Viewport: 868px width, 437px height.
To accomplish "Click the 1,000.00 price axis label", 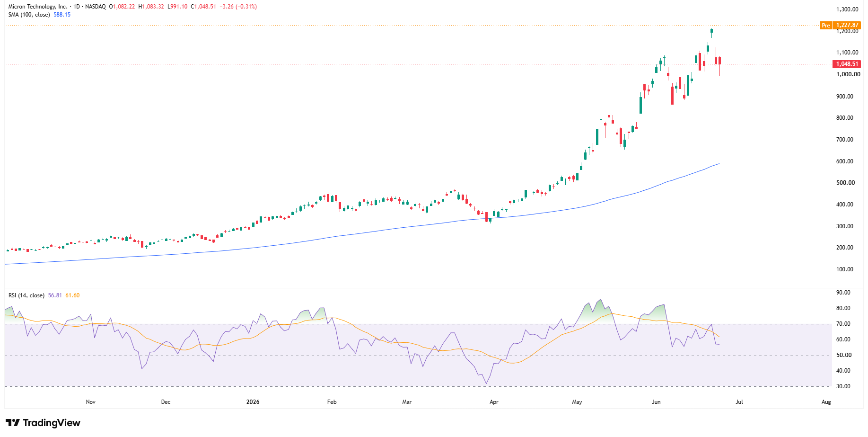I will (x=848, y=74).
